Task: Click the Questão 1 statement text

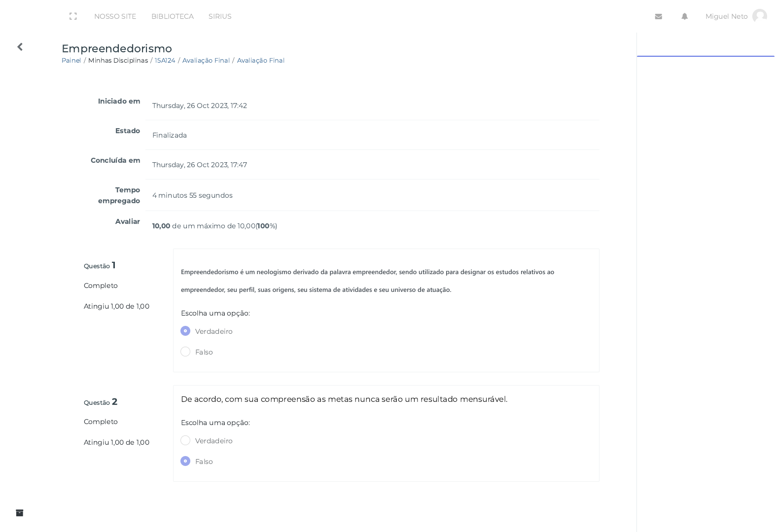Action: pyautogui.click(x=367, y=281)
